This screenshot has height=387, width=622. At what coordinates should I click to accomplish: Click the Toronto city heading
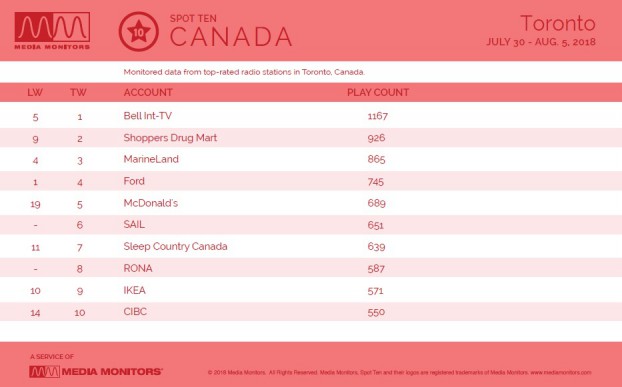(558, 23)
